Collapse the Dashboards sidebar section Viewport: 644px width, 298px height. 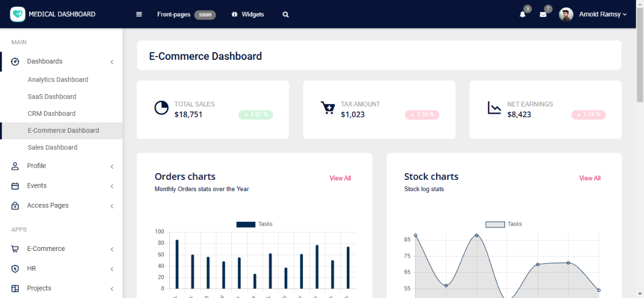[62, 62]
